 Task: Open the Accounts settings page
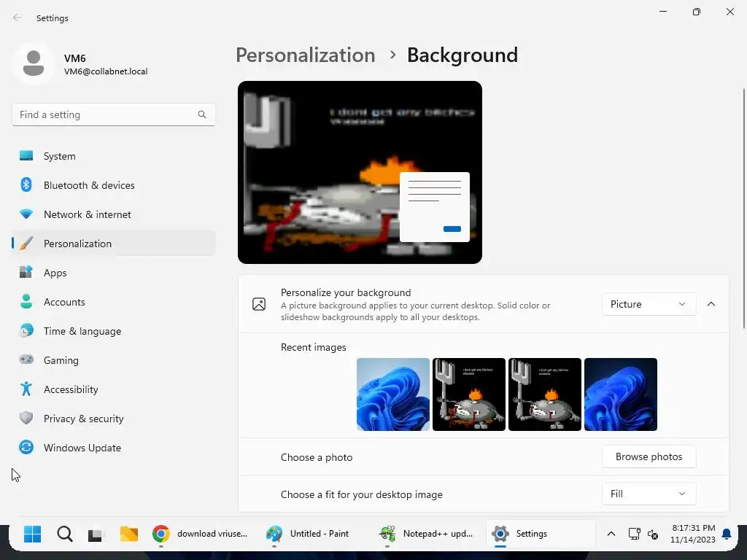(x=113, y=301)
